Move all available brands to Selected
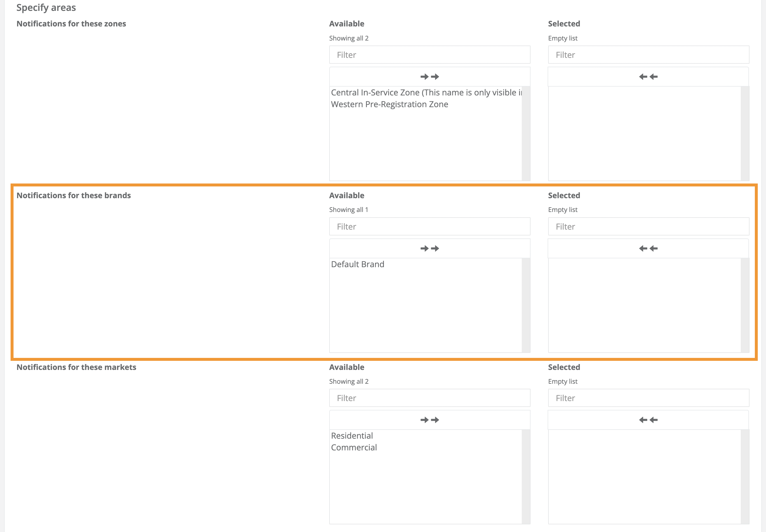The height and width of the screenshot is (532, 766). click(429, 248)
